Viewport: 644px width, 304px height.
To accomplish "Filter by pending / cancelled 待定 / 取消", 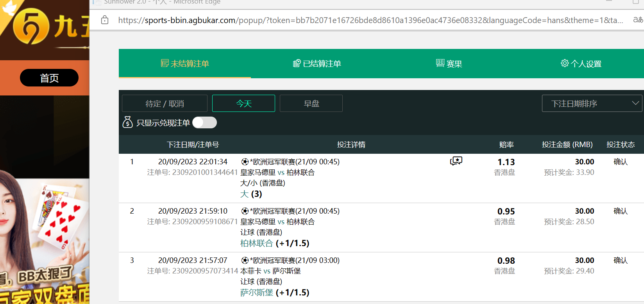I will pyautogui.click(x=165, y=103).
